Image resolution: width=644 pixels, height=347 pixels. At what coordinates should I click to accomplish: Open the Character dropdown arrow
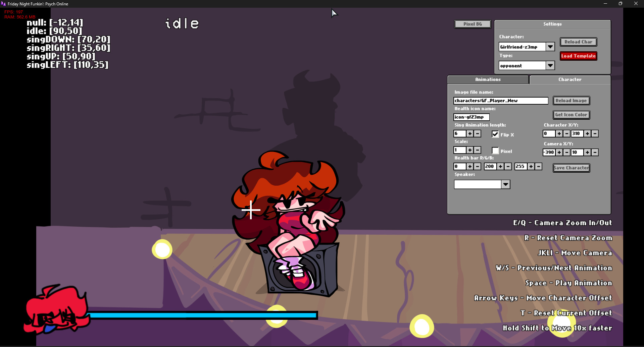point(550,47)
